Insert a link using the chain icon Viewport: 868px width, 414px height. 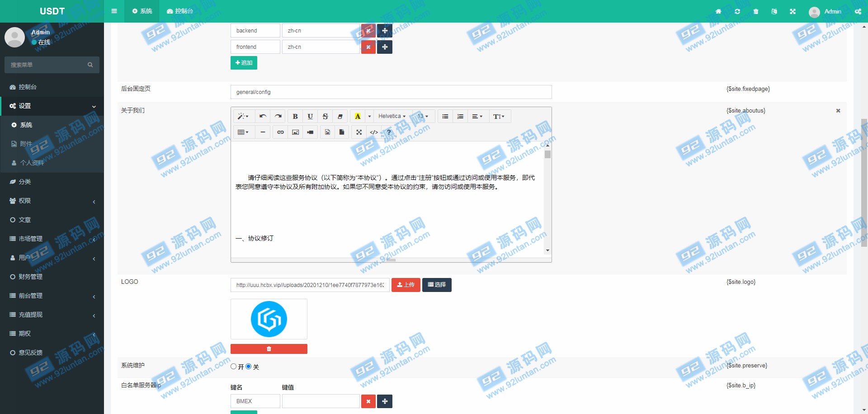(x=280, y=132)
